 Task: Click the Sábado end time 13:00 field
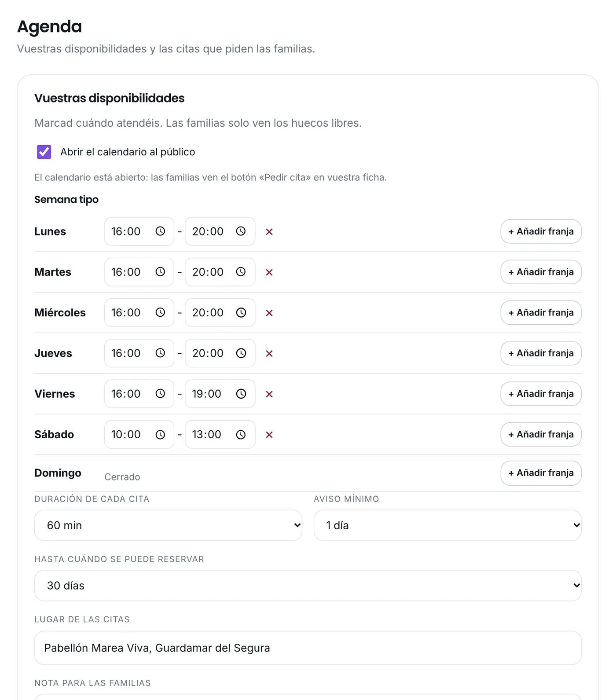click(220, 435)
